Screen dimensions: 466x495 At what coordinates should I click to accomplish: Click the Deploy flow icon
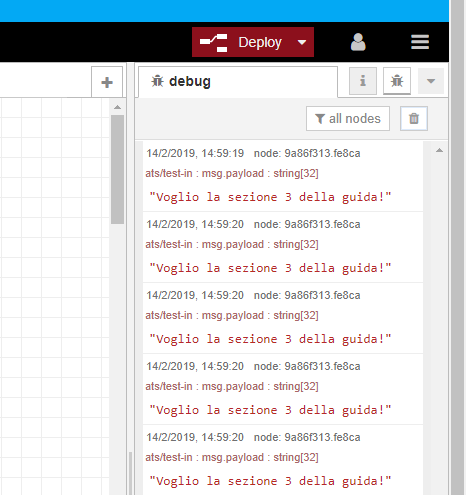[214, 43]
